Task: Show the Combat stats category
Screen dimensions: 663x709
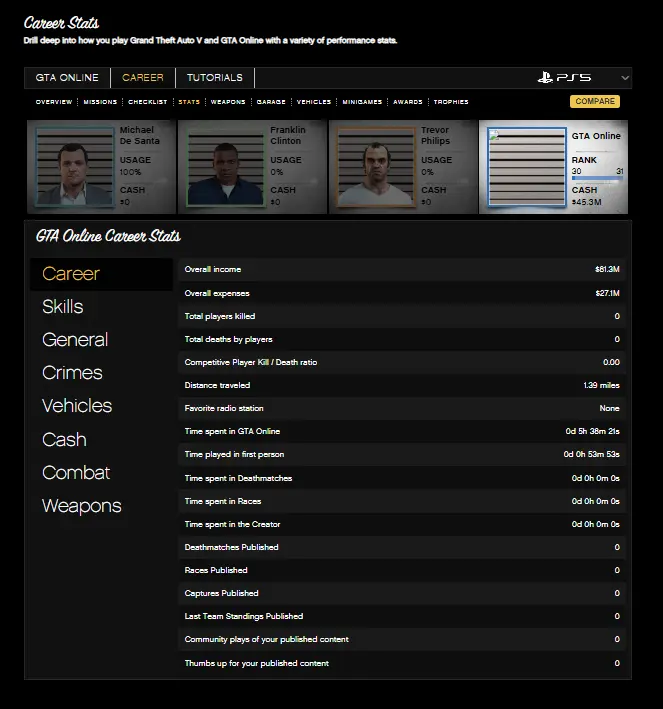Action: click(x=76, y=473)
